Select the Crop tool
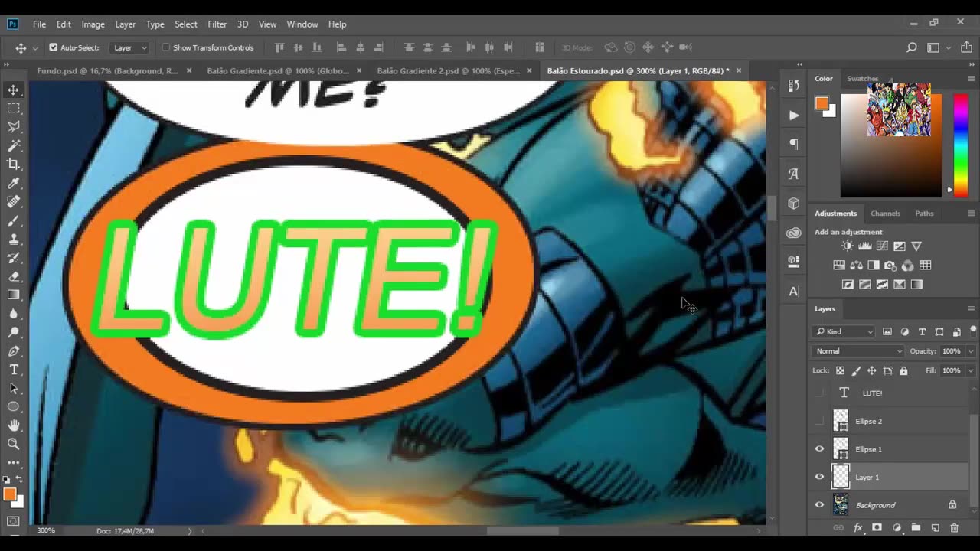Viewport: 980px width, 551px height. (14, 165)
